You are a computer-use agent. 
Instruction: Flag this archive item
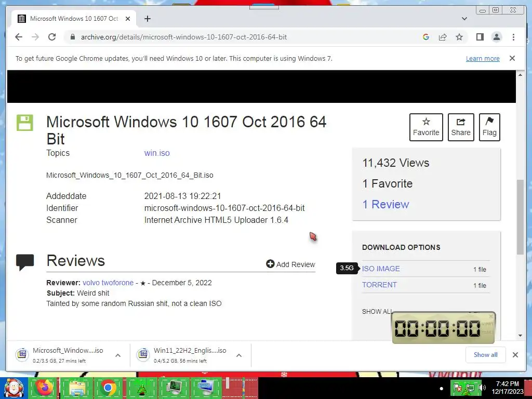coord(489,127)
